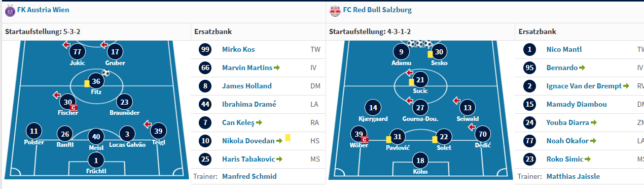Image resolution: width=644 pixels, height=189 pixels.
Task: Click player number 36 Fitz circle
Action: pyautogui.click(x=96, y=81)
